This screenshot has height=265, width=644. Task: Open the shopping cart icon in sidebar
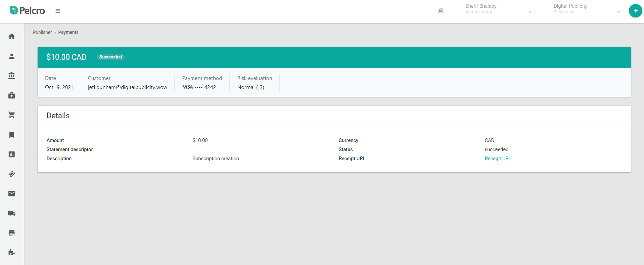[12, 115]
